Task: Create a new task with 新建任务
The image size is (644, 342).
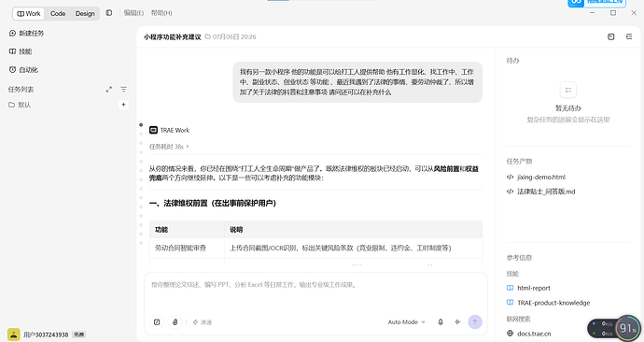Action: [27, 34]
